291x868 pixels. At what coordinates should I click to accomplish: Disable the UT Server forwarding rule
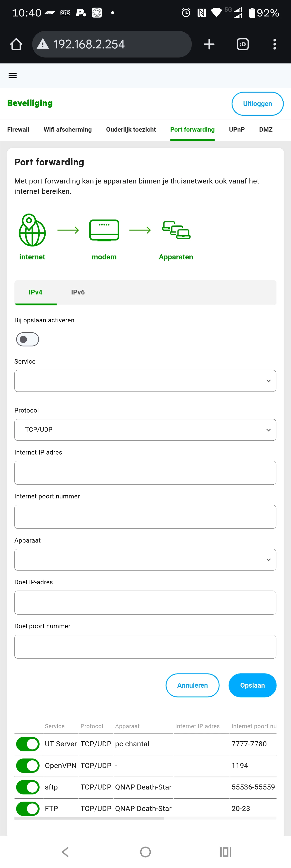[x=28, y=744]
